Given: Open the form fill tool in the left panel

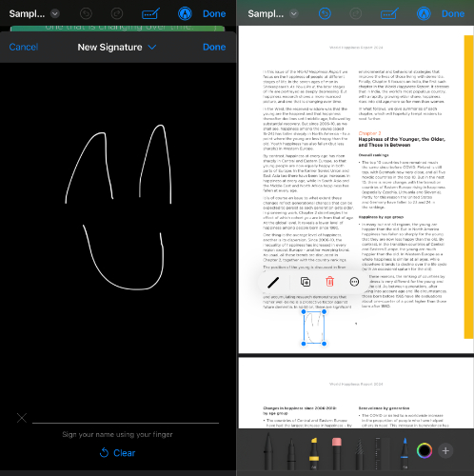Looking at the screenshot, I should pyautogui.click(x=150, y=13).
